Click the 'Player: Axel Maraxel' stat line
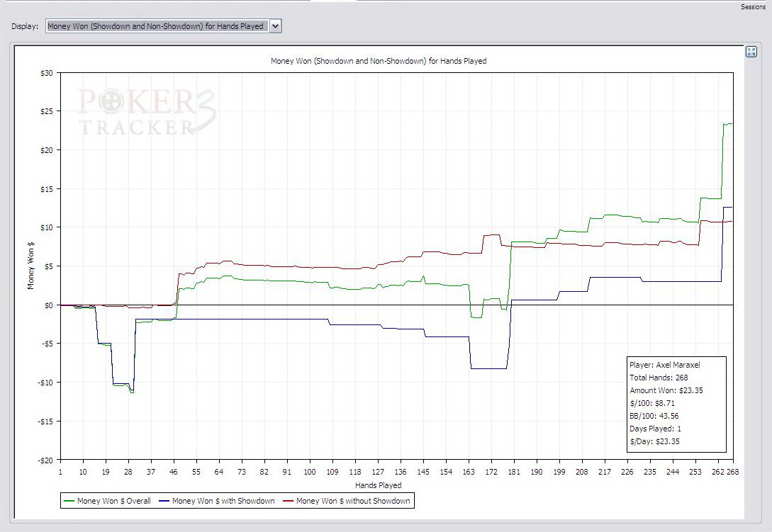The width and height of the screenshot is (772, 532). (x=664, y=365)
